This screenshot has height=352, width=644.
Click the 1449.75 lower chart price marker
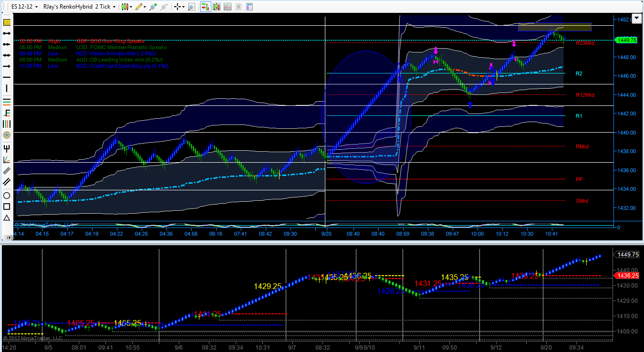[x=626, y=254]
